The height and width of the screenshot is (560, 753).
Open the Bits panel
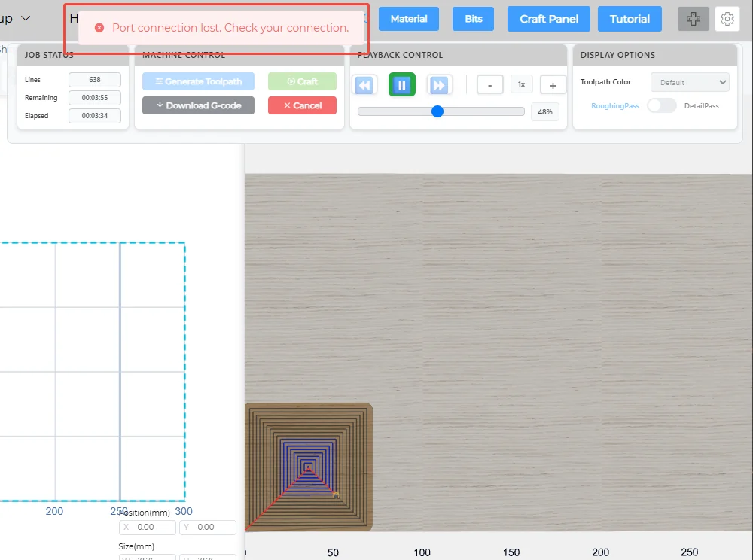tap(473, 19)
